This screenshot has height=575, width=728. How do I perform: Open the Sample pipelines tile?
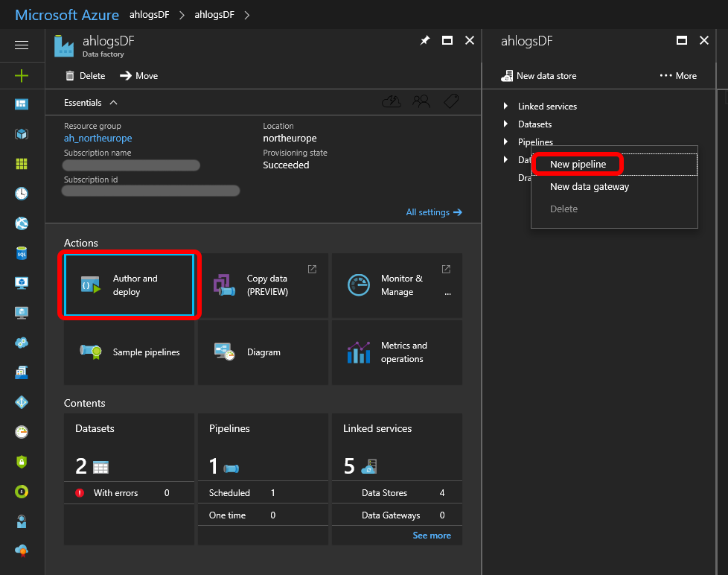point(129,352)
